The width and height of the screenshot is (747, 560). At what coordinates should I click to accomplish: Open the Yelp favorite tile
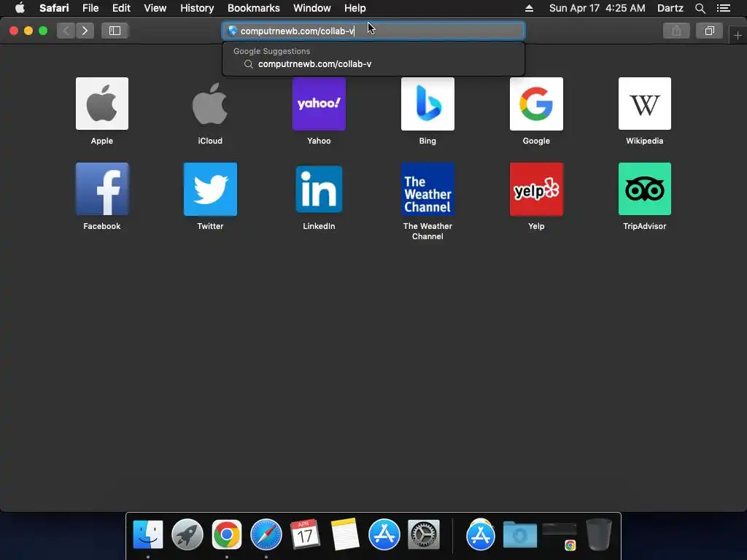[x=536, y=189]
